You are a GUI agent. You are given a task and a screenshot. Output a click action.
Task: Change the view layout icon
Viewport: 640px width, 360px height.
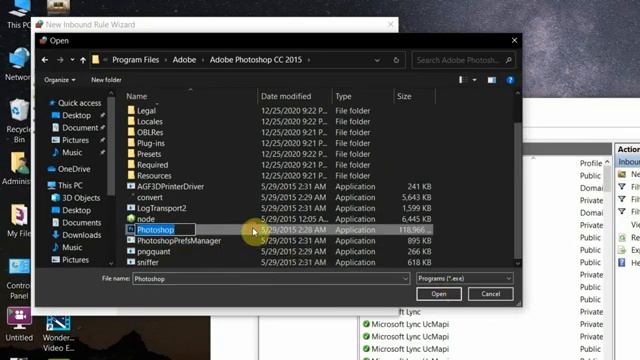point(463,80)
